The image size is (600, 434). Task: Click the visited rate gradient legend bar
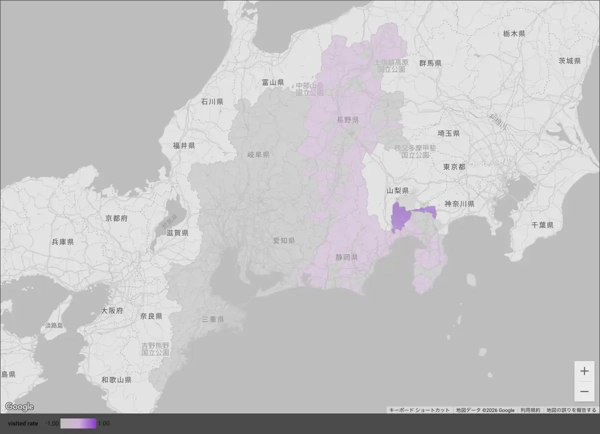click(78, 423)
